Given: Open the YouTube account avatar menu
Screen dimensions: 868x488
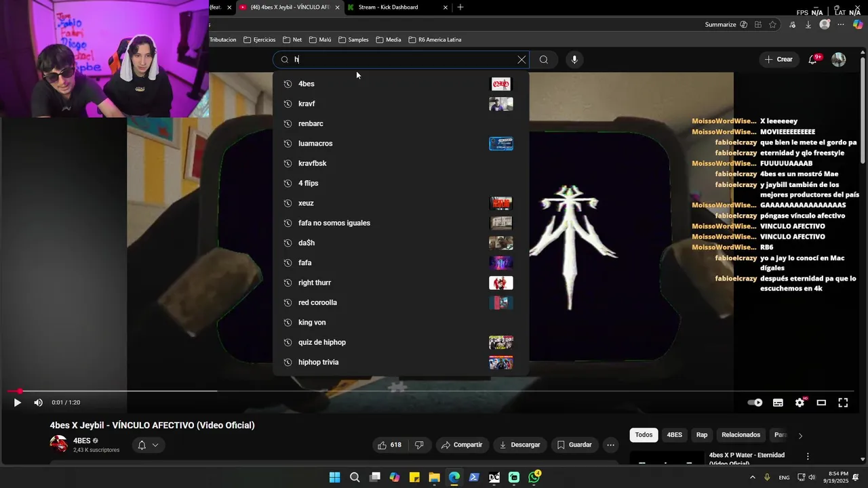Looking at the screenshot, I should [839, 60].
